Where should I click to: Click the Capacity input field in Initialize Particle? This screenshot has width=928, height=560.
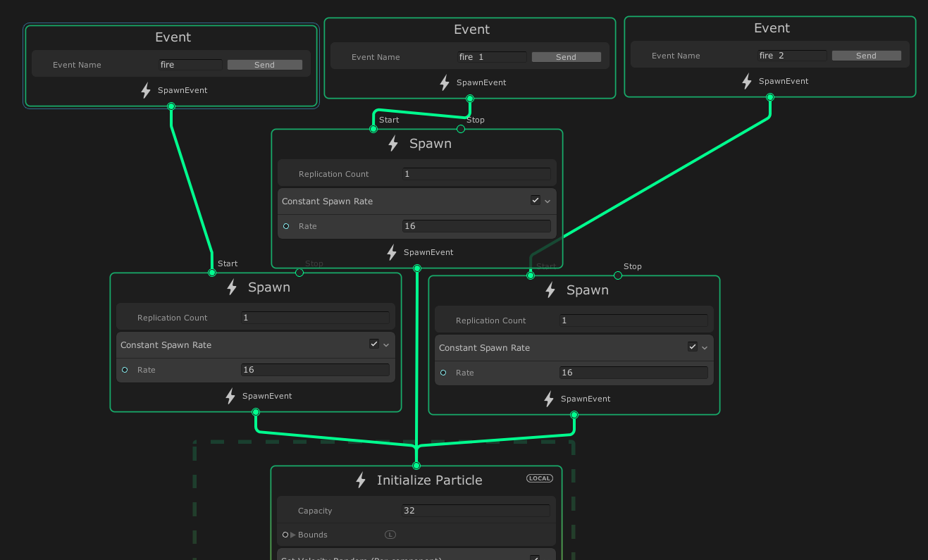coord(476,510)
